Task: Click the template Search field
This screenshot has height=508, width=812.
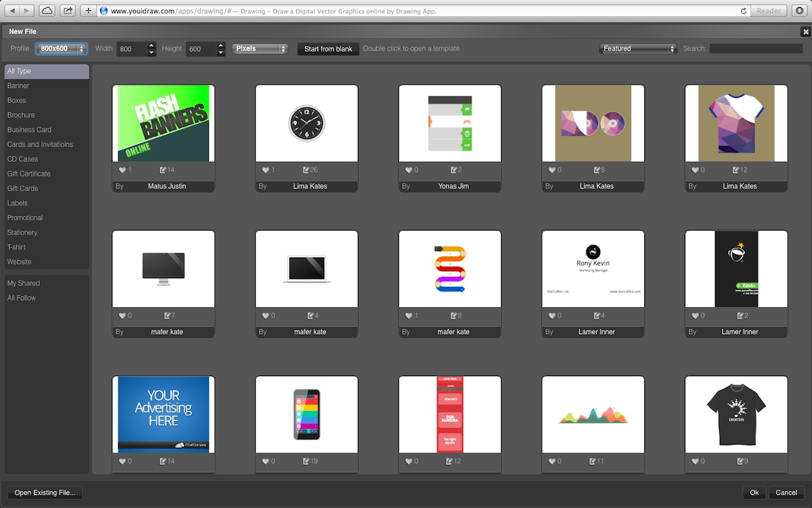Action: [x=756, y=49]
